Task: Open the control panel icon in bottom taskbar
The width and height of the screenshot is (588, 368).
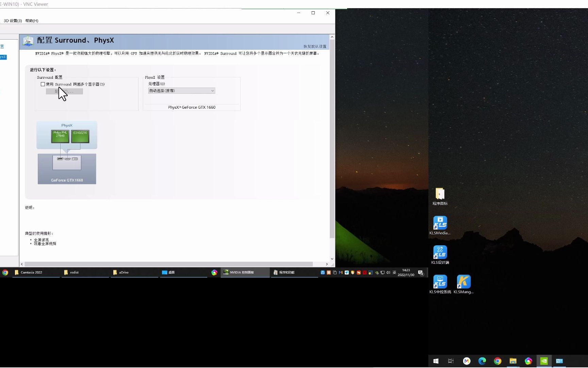Action: pos(559,361)
